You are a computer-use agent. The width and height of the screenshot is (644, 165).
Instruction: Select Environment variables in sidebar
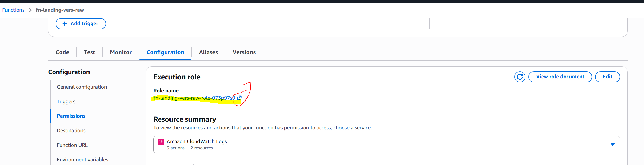click(x=83, y=160)
